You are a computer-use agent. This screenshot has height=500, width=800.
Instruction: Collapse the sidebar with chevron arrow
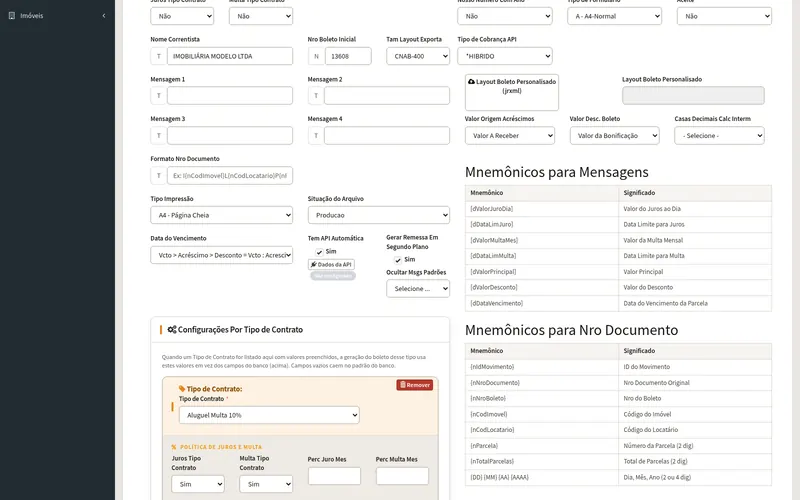(104, 16)
